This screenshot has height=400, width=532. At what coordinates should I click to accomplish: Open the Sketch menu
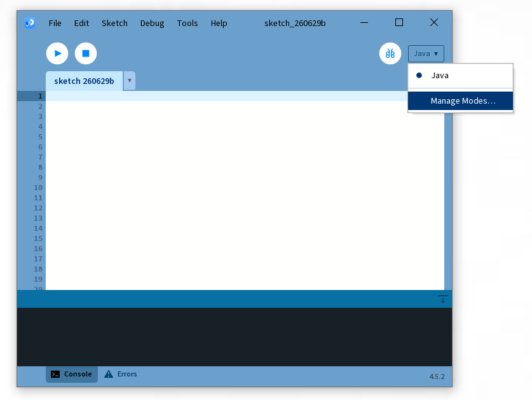pos(114,23)
